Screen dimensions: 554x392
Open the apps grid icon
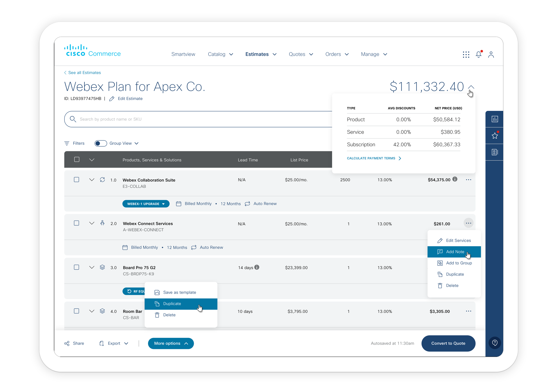pos(466,55)
